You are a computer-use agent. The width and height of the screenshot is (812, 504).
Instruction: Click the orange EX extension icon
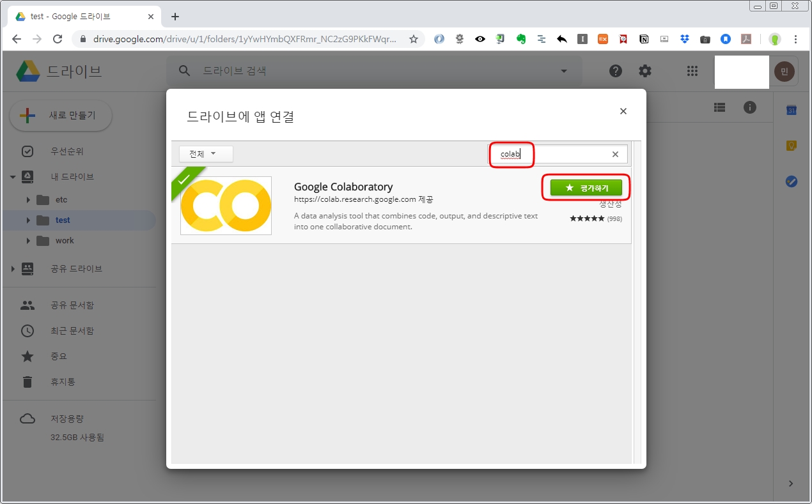click(603, 39)
